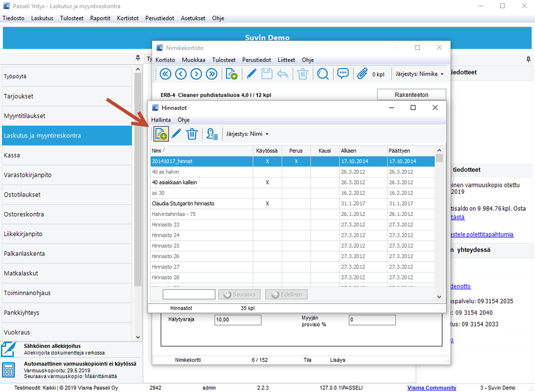The height and width of the screenshot is (392, 535).
Task: Follow the Visma Community link
Action: 432,388
